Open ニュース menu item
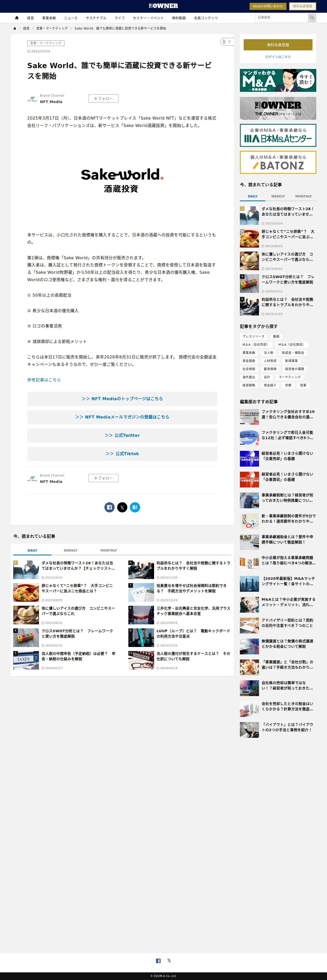327x980 pixels. coord(71,18)
